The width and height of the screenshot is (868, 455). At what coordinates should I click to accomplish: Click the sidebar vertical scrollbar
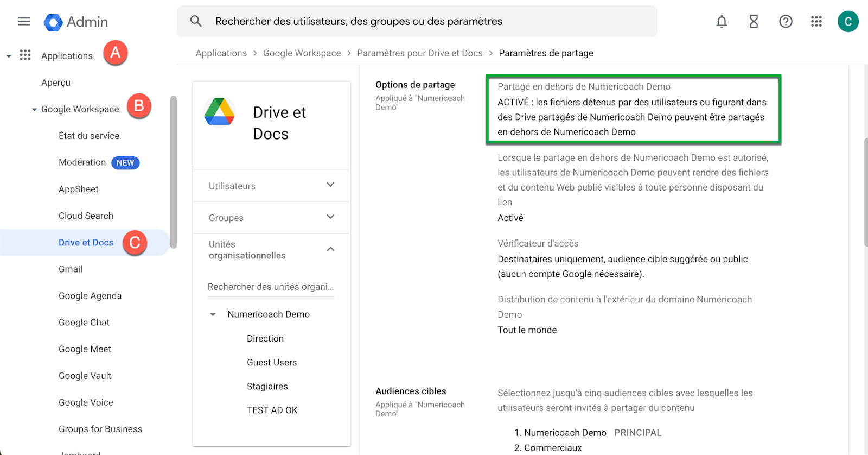174,172
